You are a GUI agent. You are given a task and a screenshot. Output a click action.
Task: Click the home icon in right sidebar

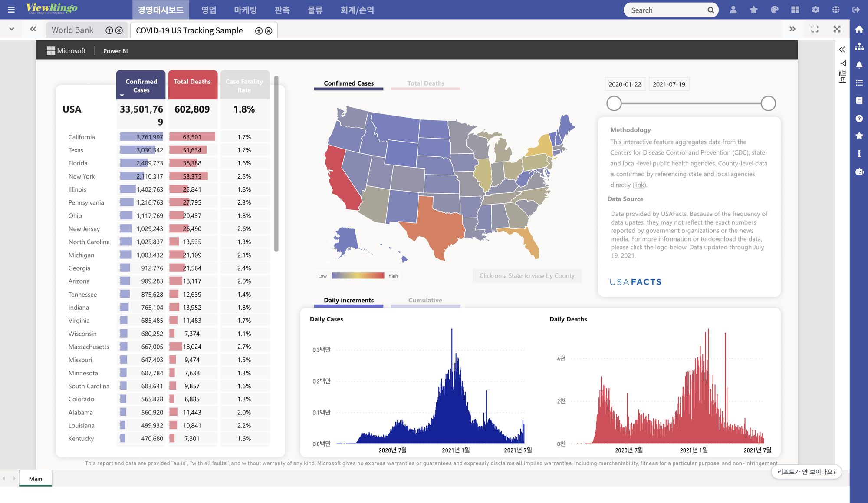tap(859, 30)
